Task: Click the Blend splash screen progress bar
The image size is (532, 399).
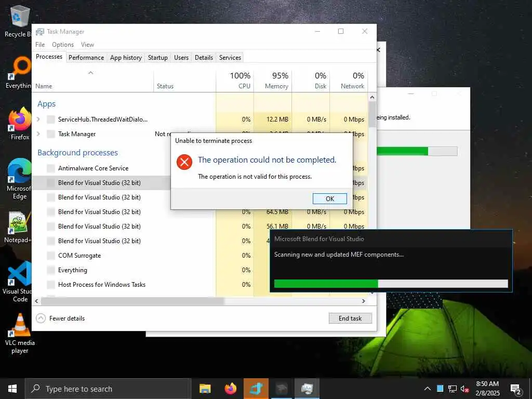Action: point(391,284)
